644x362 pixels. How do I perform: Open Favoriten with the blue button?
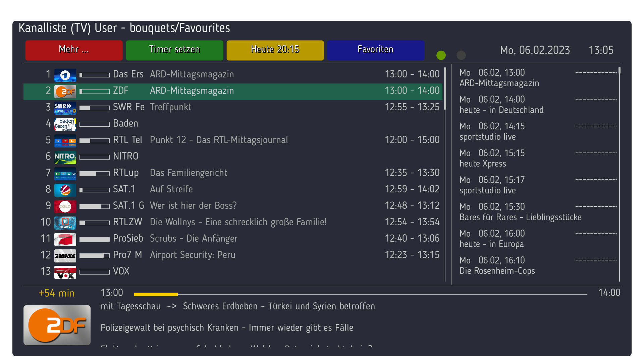pyautogui.click(x=376, y=50)
